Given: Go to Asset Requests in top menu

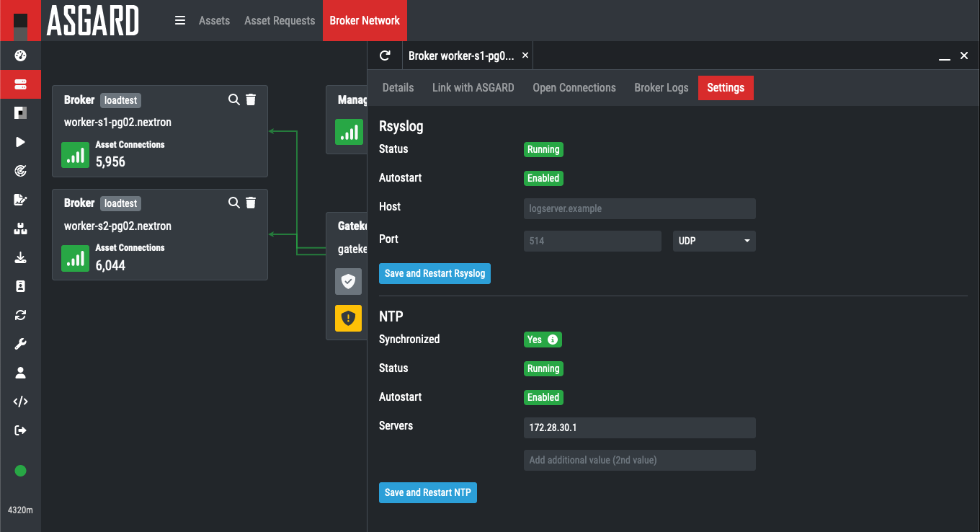Looking at the screenshot, I should click(280, 20).
